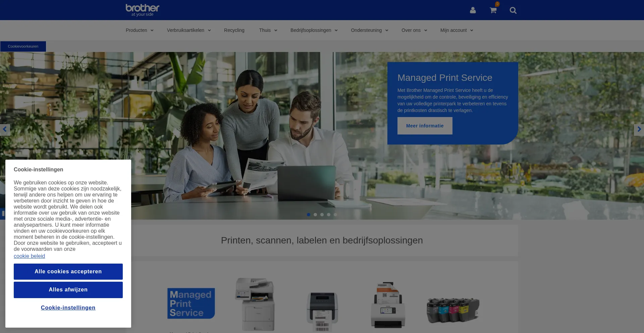Open the shopping cart icon

point(493,10)
